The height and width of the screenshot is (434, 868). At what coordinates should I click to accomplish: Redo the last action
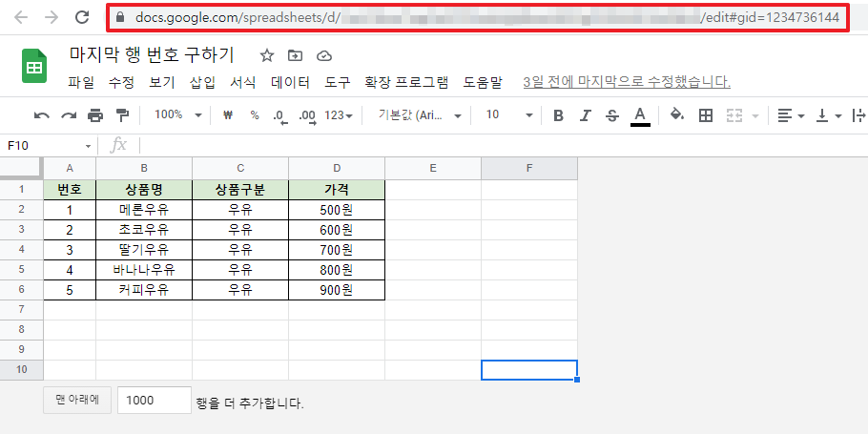click(x=69, y=115)
